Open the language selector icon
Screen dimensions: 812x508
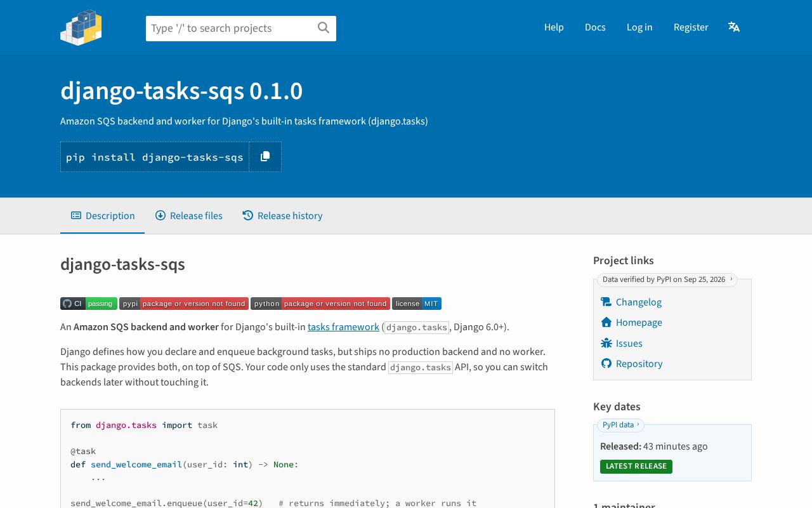(x=734, y=27)
